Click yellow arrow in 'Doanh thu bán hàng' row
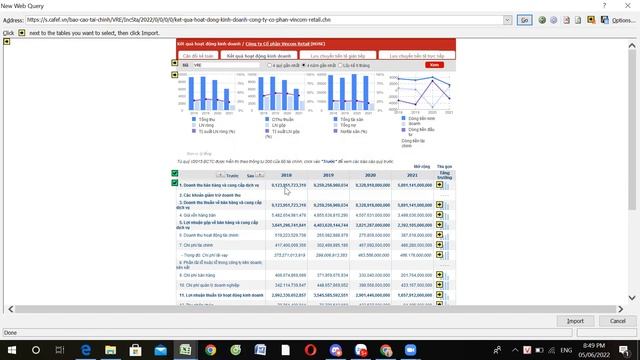640x360 pixels. (439, 184)
